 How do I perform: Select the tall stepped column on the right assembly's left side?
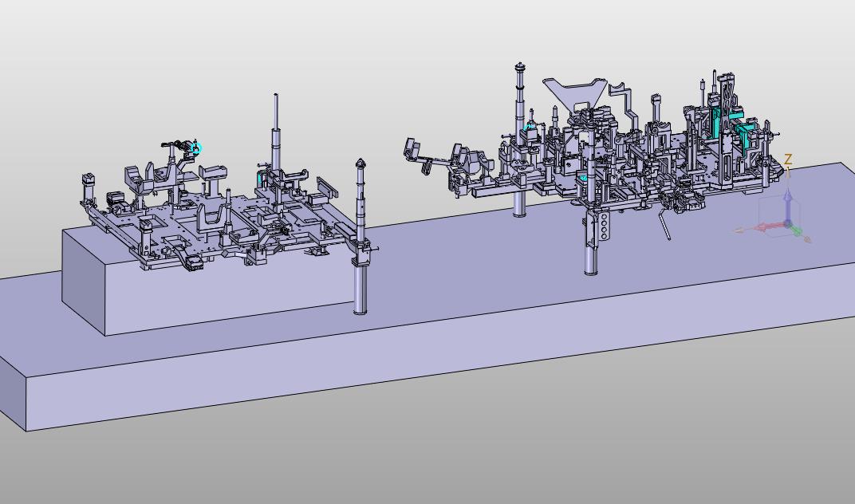520,140
